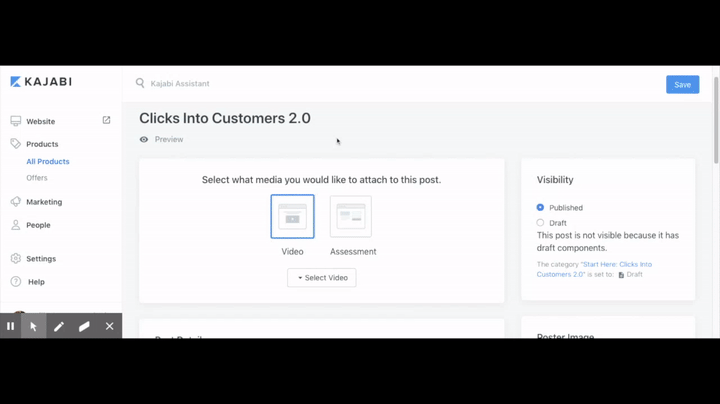Click the Kajabi Assistant search field
The height and width of the screenshot is (404, 720).
click(300, 84)
